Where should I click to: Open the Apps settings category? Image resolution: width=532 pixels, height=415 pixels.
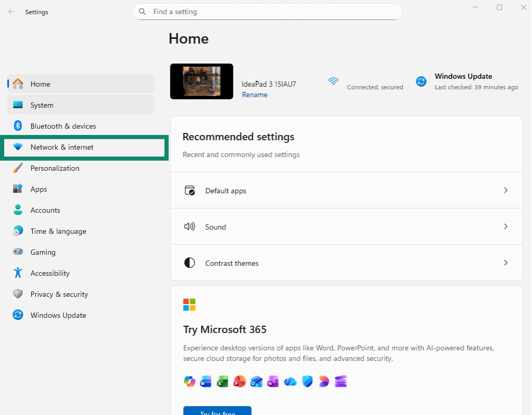click(81, 189)
